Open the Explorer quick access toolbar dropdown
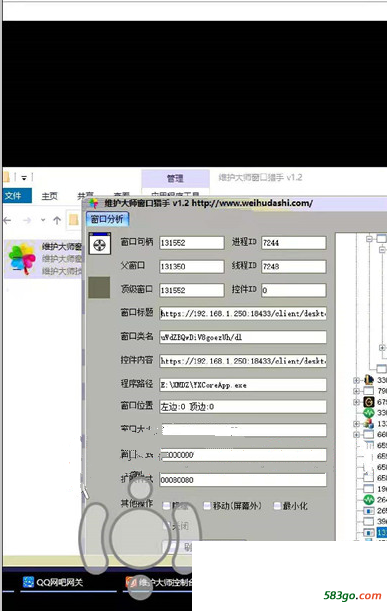Viewport: 387px width, 611px height. pos(24,178)
